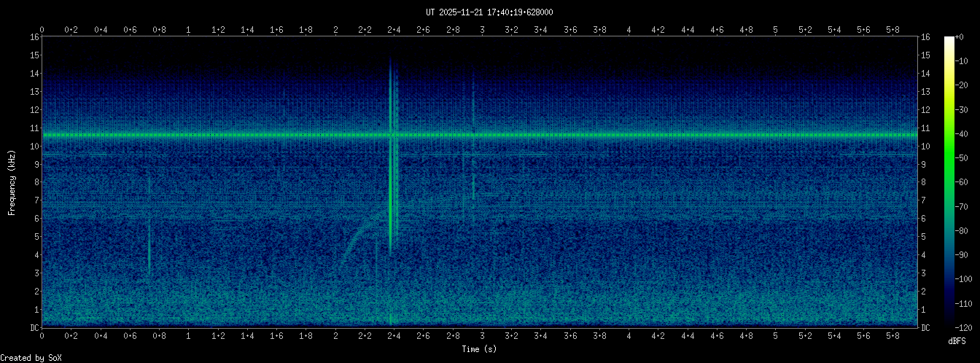This screenshot has height=363, width=980.
Task: Click the DC label on the right frequency axis
Action: point(925,328)
